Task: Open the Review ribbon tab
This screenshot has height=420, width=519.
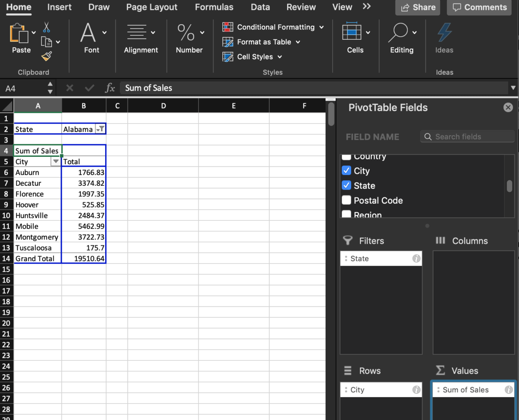Action: click(x=301, y=7)
